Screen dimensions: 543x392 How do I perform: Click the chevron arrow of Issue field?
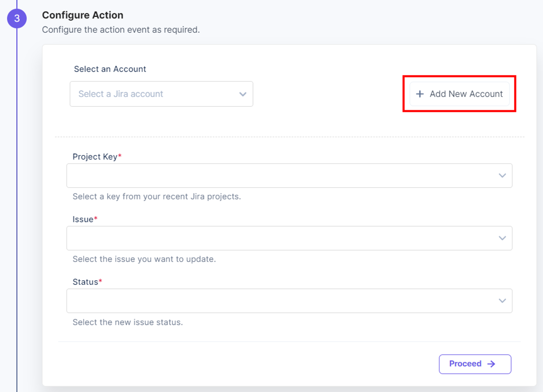(502, 238)
